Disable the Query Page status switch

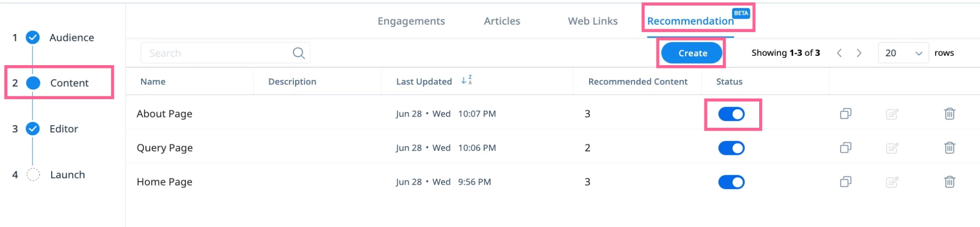[731, 148]
